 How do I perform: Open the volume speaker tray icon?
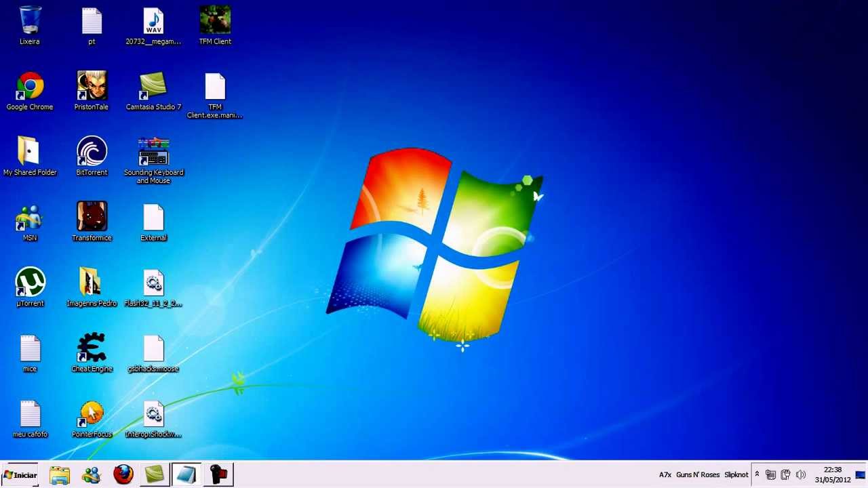pyautogui.click(x=801, y=474)
